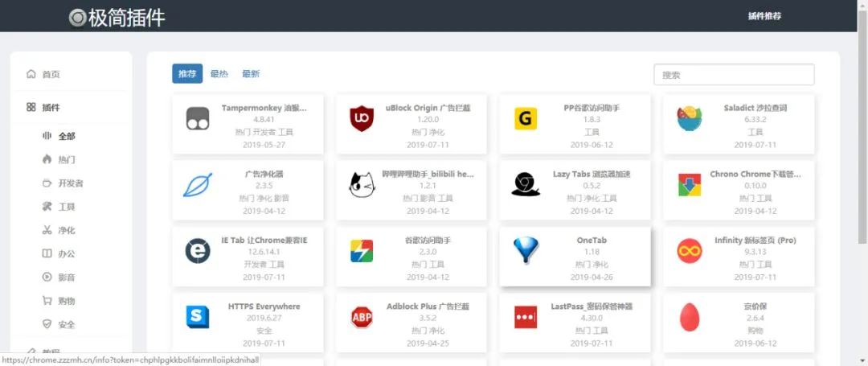The image size is (868, 366).
Task: Click the 京价保 red egg icon
Action: pyautogui.click(x=690, y=317)
